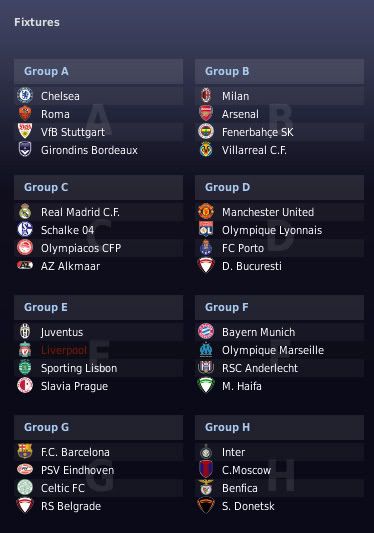The image size is (374, 533).
Task: Click the Manchester United badge
Action: 206,211
